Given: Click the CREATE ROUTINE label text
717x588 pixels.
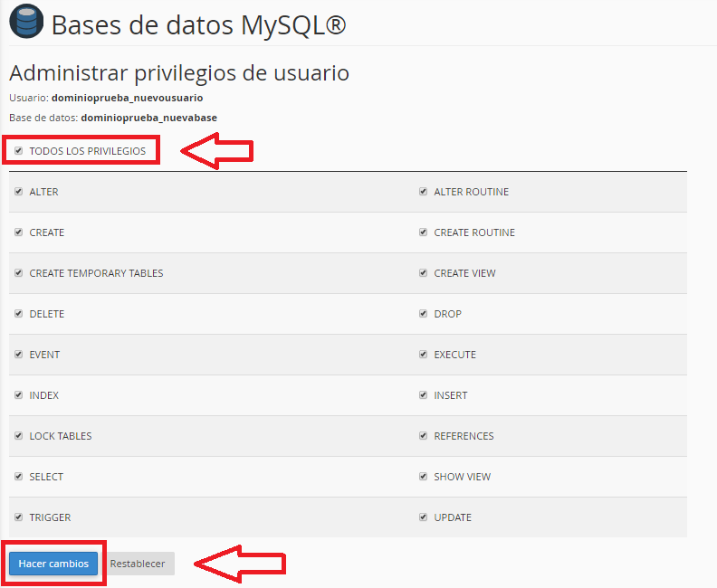Looking at the screenshot, I should pyautogui.click(x=474, y=232).
